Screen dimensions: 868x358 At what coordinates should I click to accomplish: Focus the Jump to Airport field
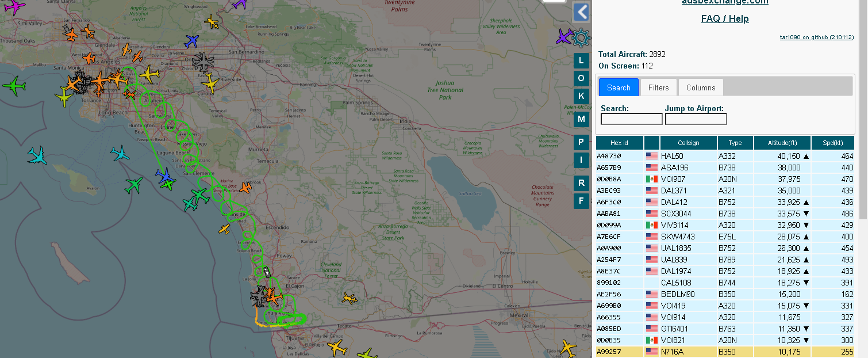[696, 119]
